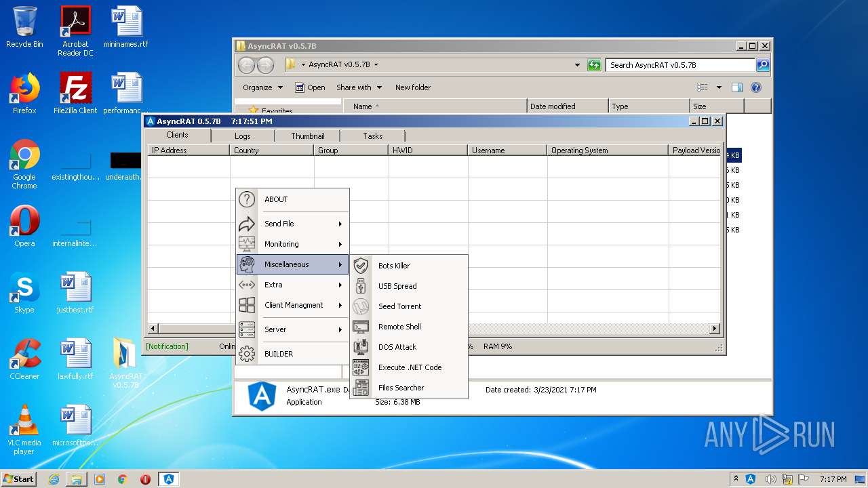The width and height of the screenshot is (868, 488).
Task: Click the DOS Attack icon
Action: point(361,347)
